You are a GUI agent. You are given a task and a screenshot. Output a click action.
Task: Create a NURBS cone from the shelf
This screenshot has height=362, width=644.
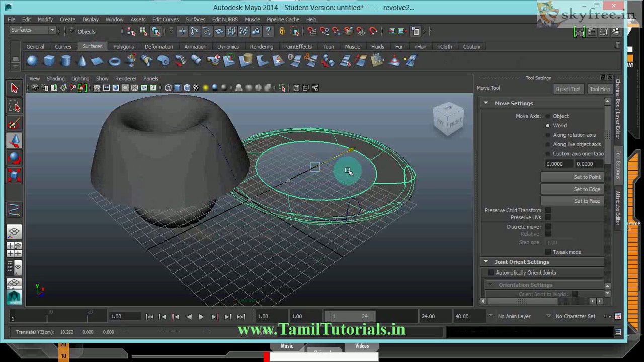(82, 61)
